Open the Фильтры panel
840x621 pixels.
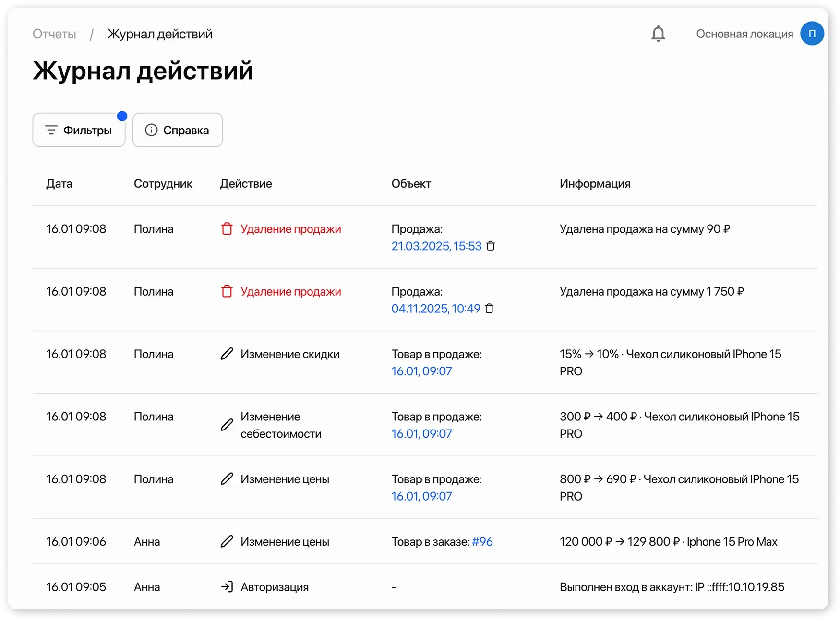(x=79, y=130)
